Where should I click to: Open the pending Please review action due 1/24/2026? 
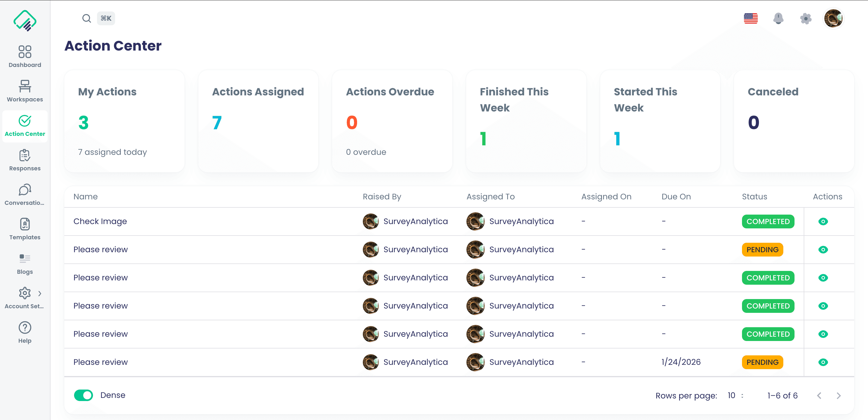click(x=823, y=362)
